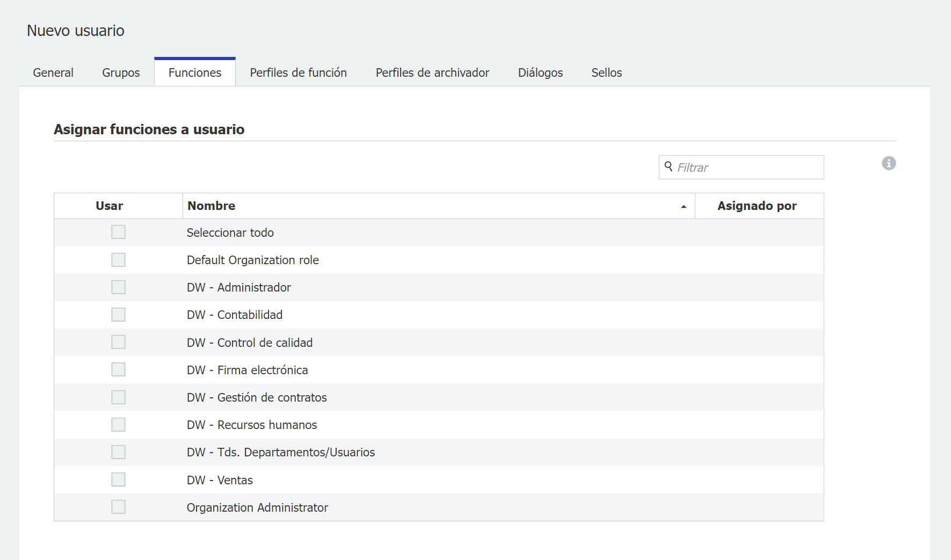Image resolution: width=951 pixels, height=560 pixels.
Task: Switch to the General tab
Action: point(53,72)
